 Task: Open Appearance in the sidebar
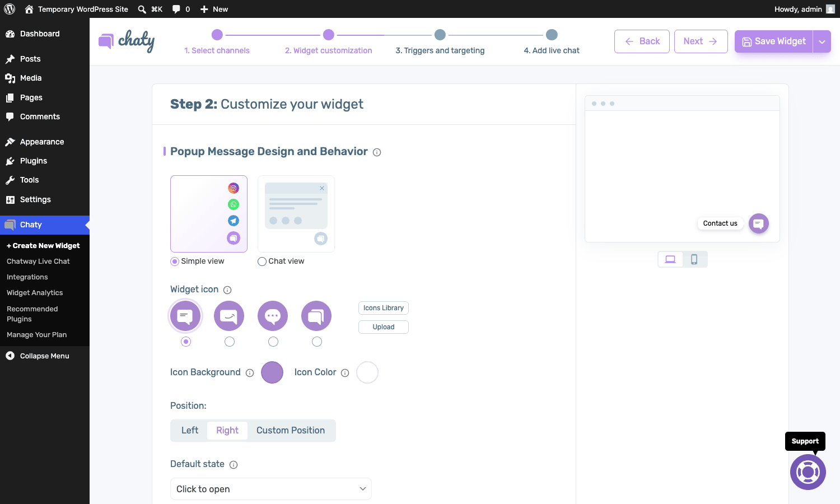(x=45, y=142)
